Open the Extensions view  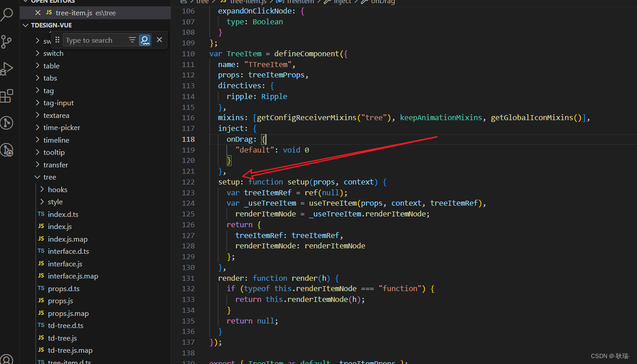(7, 95)
